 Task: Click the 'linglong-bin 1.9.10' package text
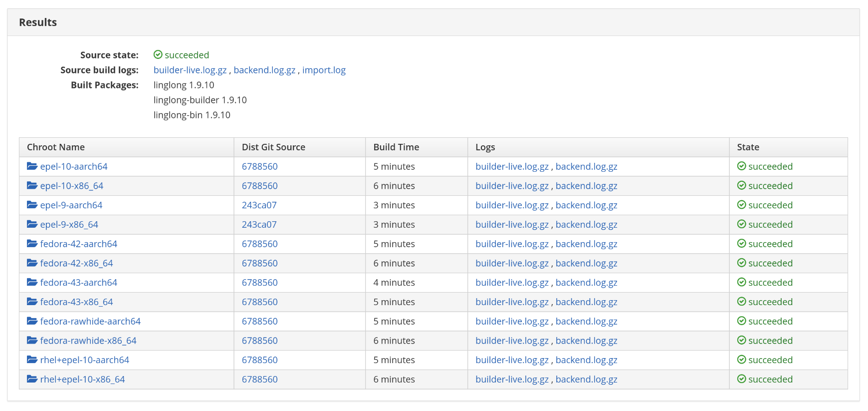(x=192, y=115)
